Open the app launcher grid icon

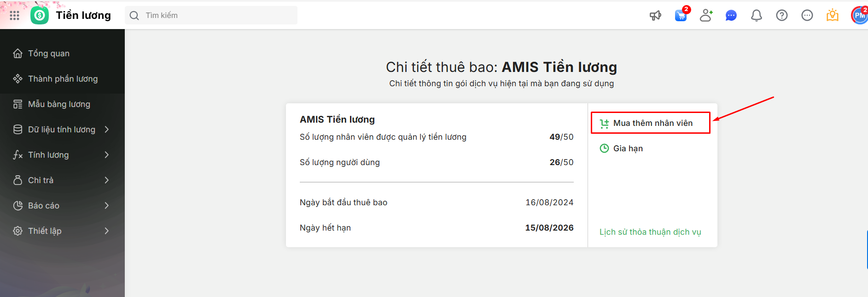[x=14, y=15]
